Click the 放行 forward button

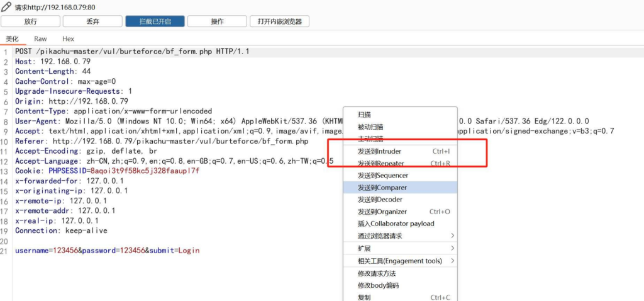[31, 21]
